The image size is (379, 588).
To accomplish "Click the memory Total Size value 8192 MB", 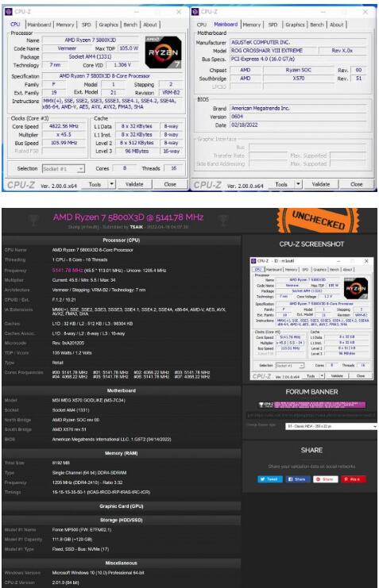I will [61, 463].
